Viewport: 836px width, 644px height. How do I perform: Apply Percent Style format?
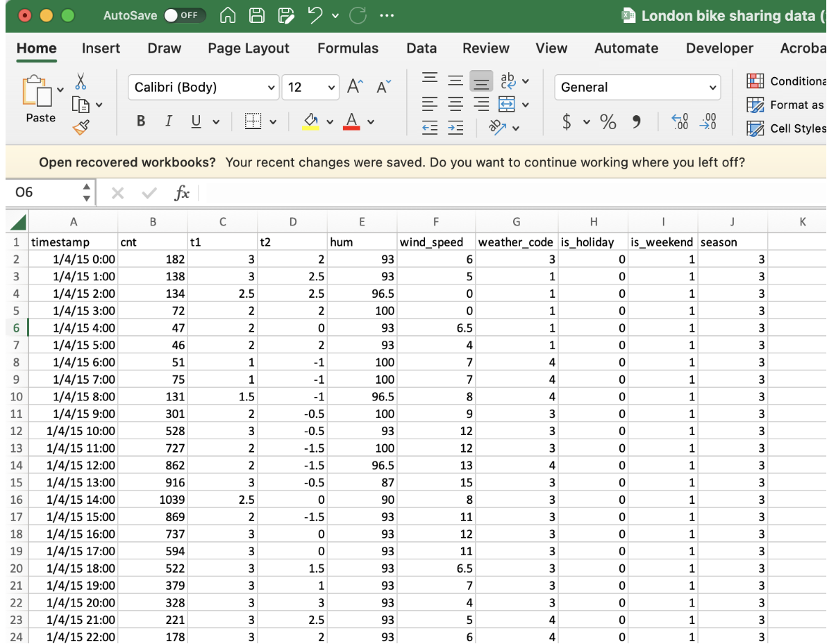(x=608, y=122)
